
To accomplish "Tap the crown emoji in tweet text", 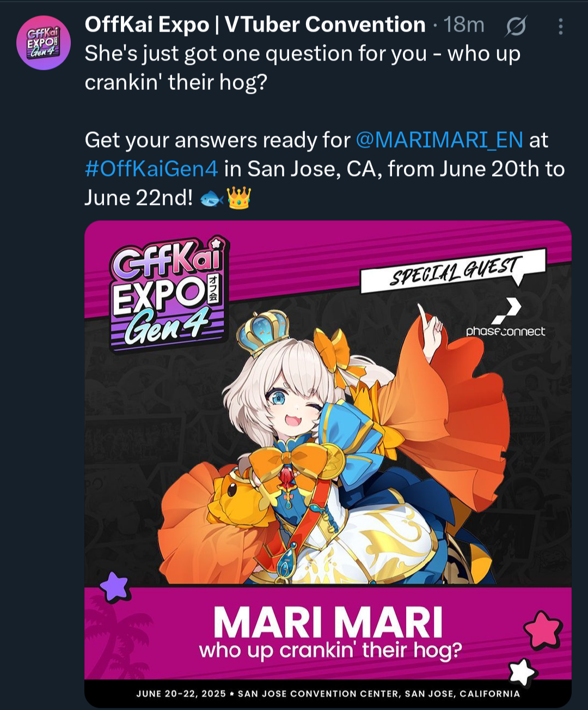I will (238, 198).
